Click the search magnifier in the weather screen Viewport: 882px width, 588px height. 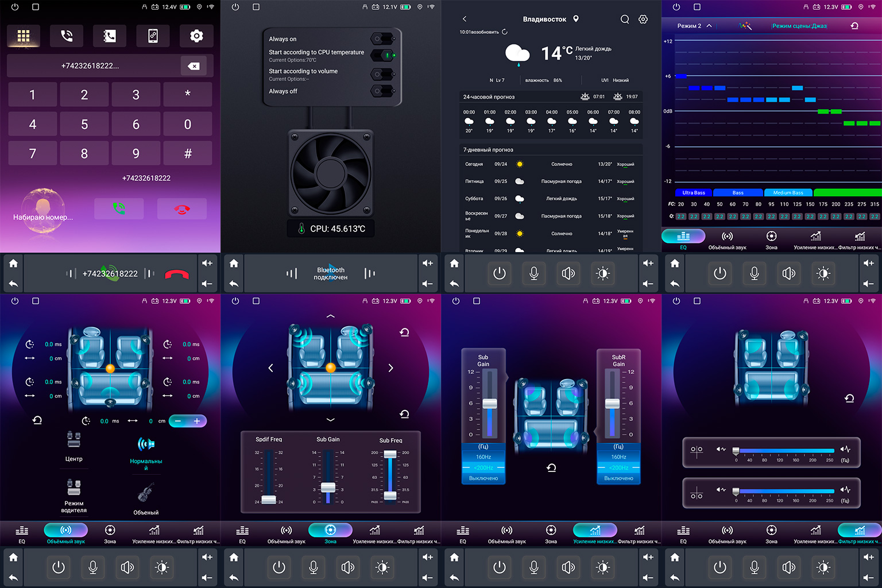pyautogui.click(x=625, y=20)
